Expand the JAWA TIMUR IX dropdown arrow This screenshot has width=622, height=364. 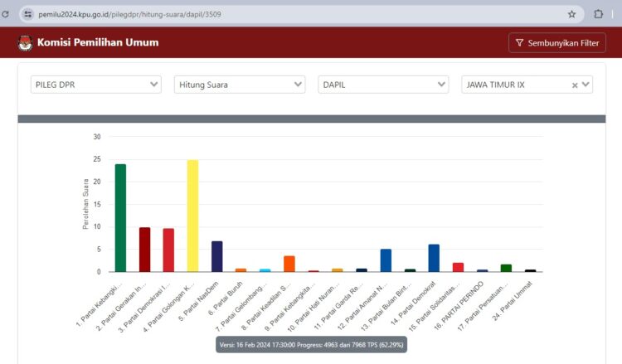(x=586, y=85)
